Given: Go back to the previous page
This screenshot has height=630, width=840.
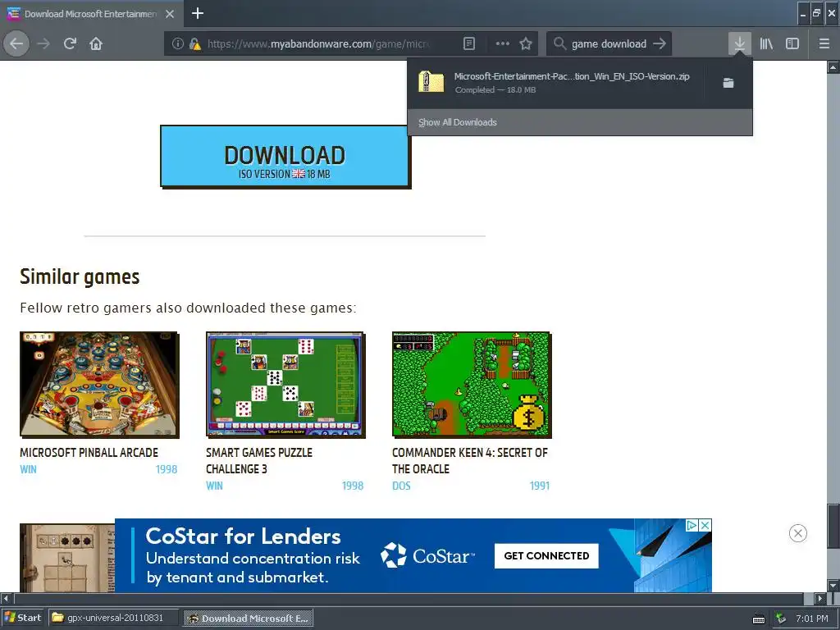Looking at the screenshot, I should (16, 43).
